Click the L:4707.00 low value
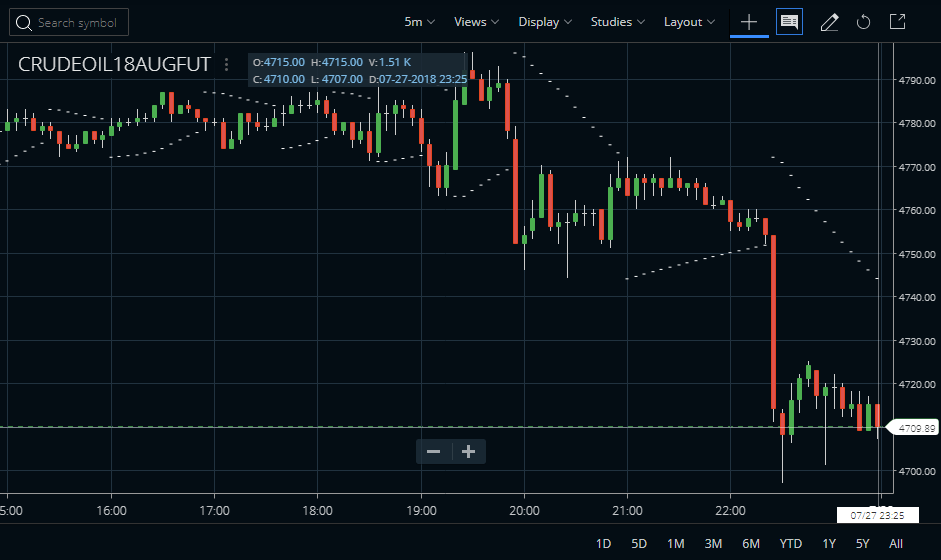 click(x=337, y=79)
